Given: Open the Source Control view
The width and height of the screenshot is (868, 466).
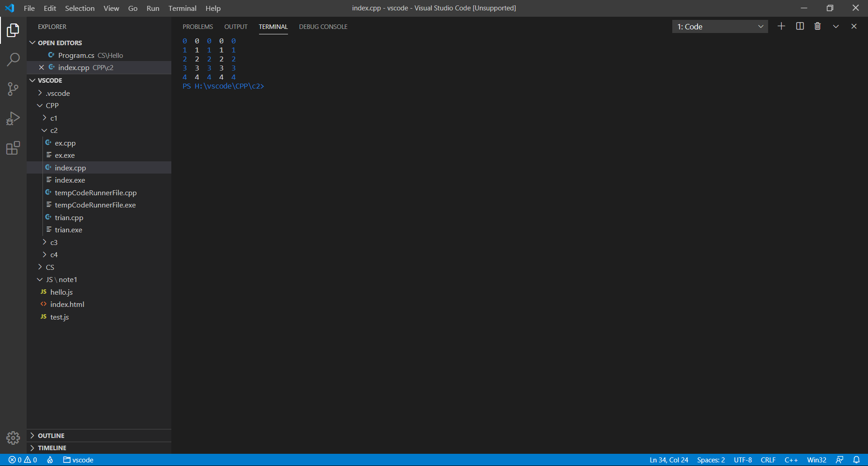Looking at the screenshot, I should pyautogui.click(x=13, y=89).
